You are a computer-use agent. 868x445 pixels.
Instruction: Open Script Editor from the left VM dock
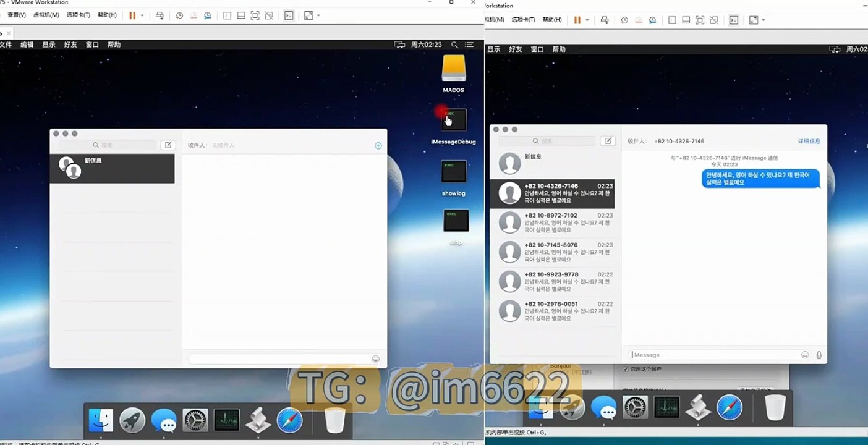(258, 420)
